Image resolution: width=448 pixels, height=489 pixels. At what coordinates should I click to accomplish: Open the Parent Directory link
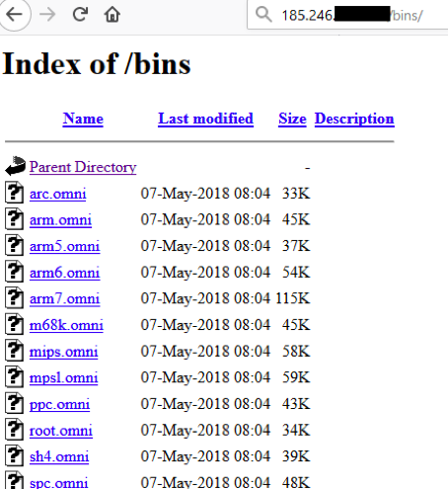pyautogui.click(x=83, y=167)
